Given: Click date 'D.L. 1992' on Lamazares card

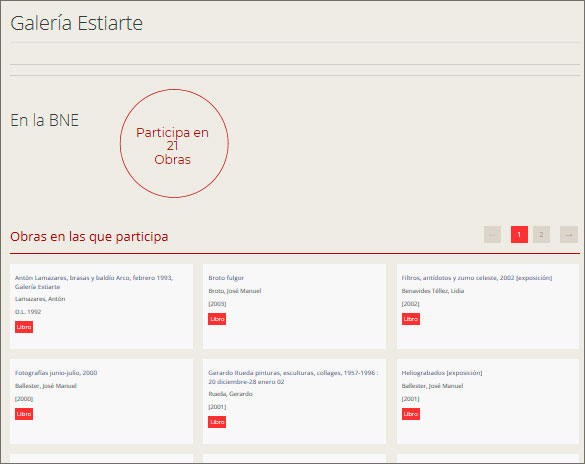Looking at the screenshot, I should tap(28, 312).
